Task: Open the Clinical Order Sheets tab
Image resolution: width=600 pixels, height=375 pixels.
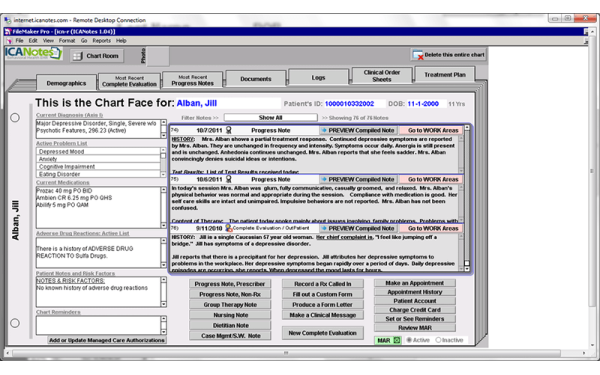Action: click(x=382, y=76)
